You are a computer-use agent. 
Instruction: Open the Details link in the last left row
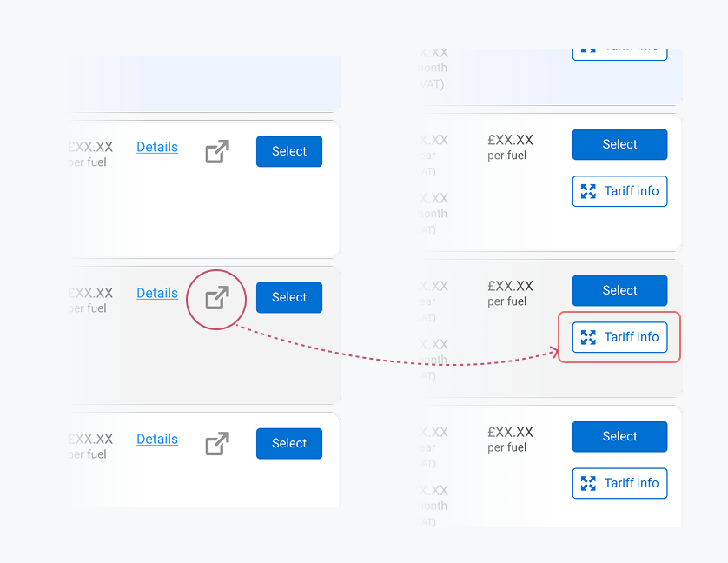click(x=157, y=440)
